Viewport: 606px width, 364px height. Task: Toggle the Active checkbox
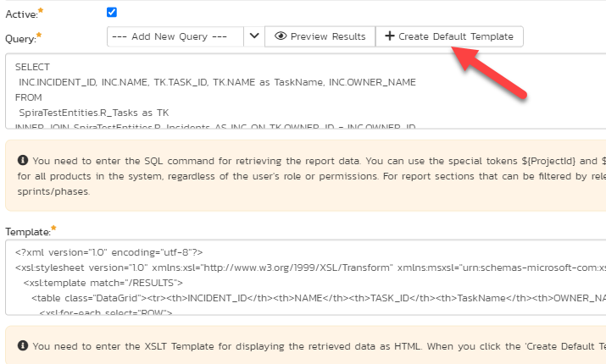(x=112, y=13)
